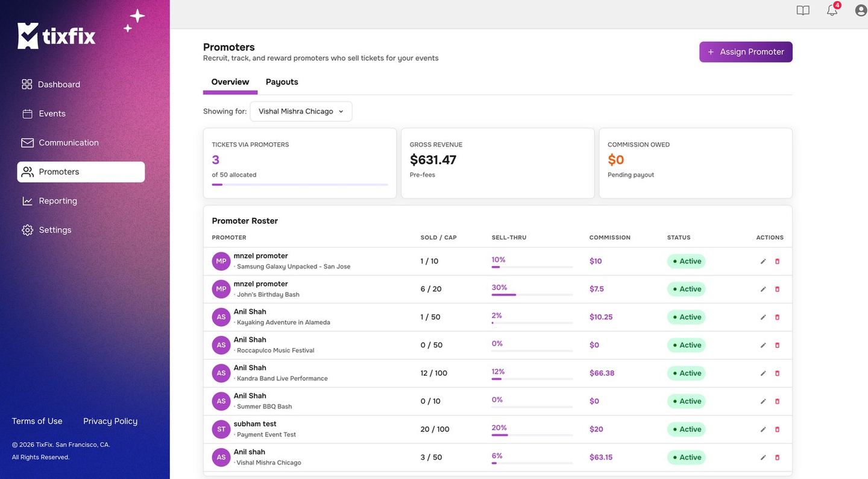Click the tickets allocated progress bar
This screenshot has width=868, height=479.
[x=300, y=185]
